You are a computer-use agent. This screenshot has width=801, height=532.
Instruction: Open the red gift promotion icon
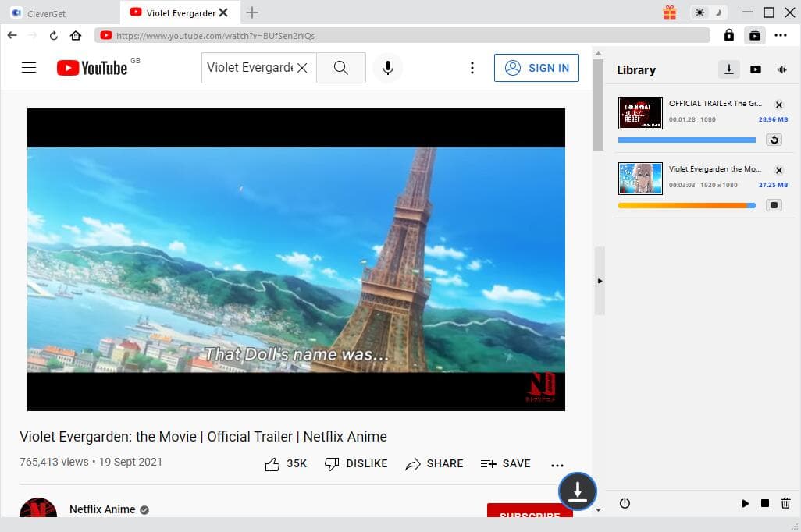point(669,12)
